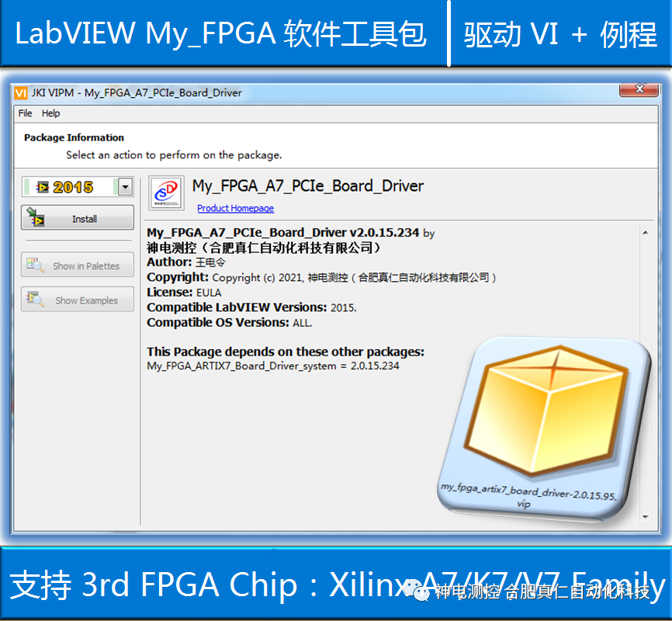Click the scroll up arrow of description pane

coord(646,232)
